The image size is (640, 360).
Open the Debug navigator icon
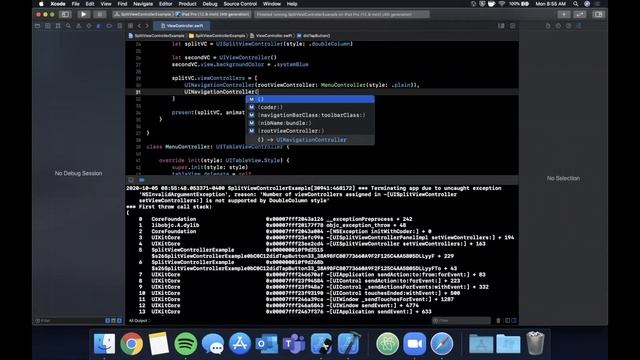[x=99, y=26]
